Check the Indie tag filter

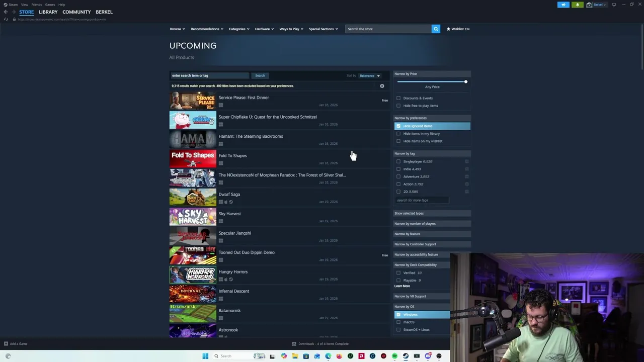pos(398,169)
